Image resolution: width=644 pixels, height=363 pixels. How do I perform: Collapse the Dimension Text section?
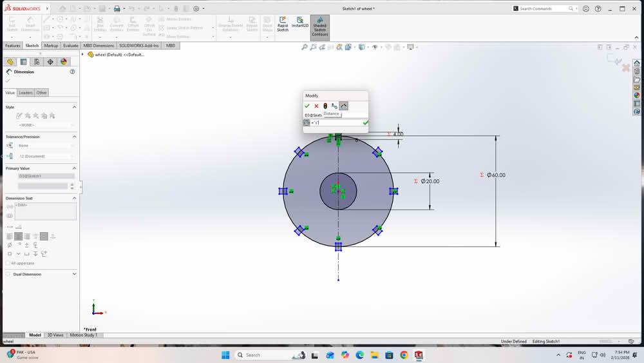[x=74, y=198]
